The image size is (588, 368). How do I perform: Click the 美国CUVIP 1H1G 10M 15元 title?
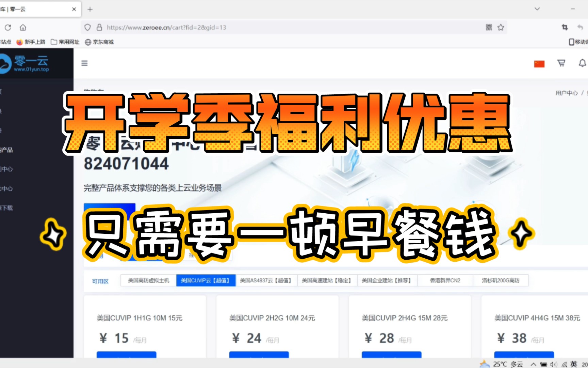(x=140, y=318)
